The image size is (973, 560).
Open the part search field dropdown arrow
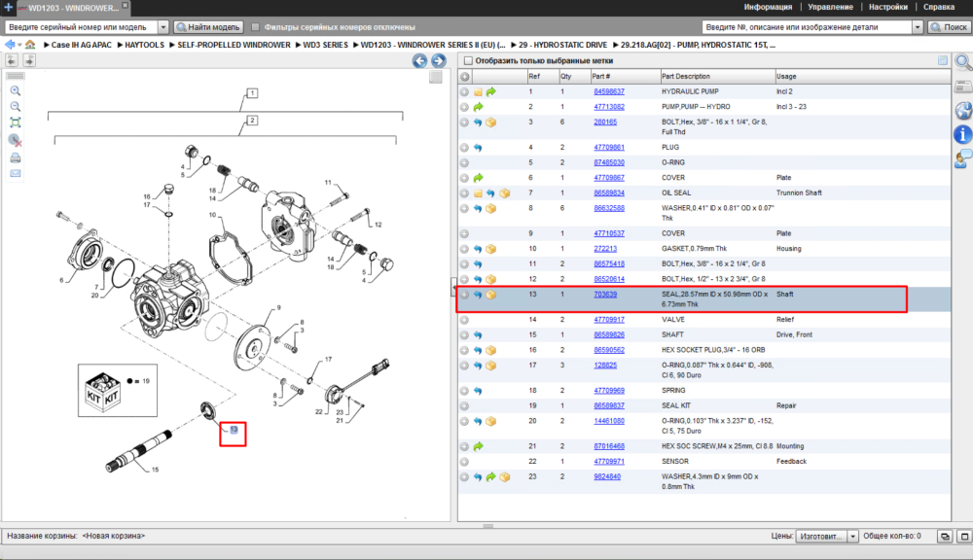918,27
